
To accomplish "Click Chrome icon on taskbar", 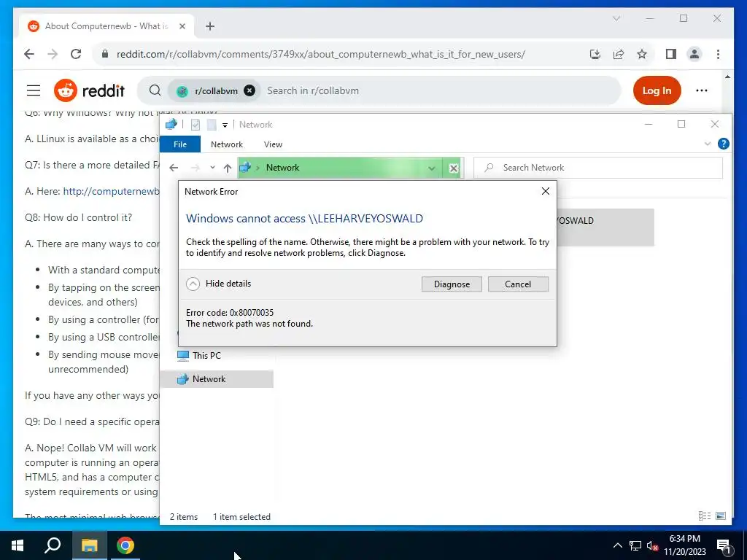I will coord(125,545).
